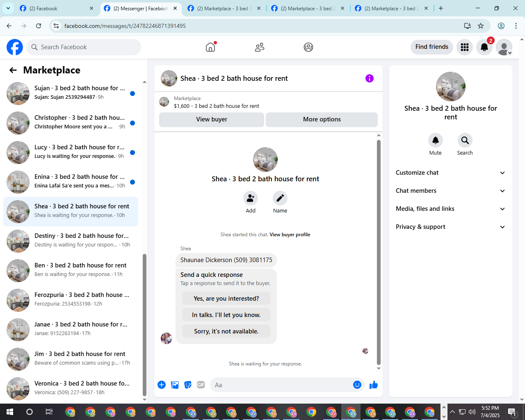The height and width of the screenshot is (420, 525).
Task: Open the emoji picker in message box
Action: point(357,385)
